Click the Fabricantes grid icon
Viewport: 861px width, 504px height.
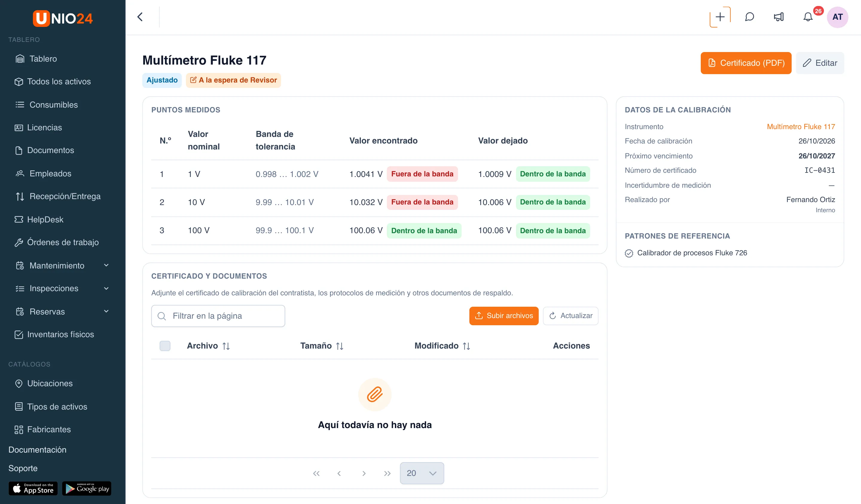click(x=19, y=430)
